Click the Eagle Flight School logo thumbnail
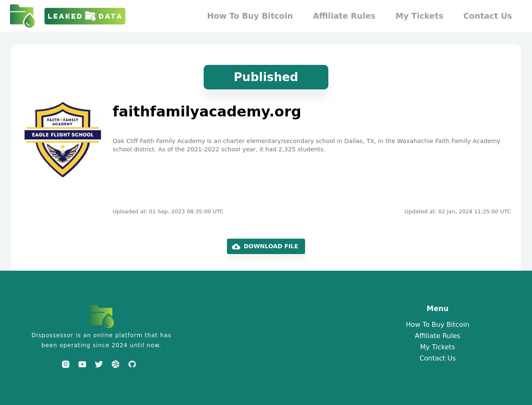 tap(63, 139)
